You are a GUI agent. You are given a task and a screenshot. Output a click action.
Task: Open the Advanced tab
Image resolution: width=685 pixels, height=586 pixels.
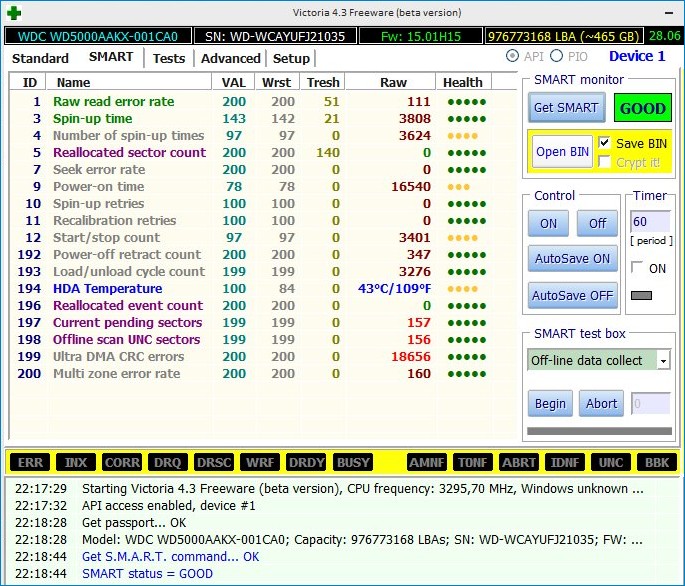(230, 58)
